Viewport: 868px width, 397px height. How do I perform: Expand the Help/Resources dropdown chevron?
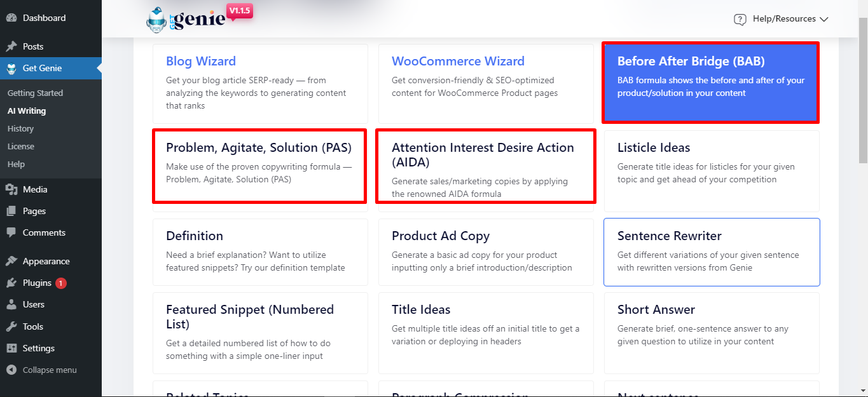824,19
